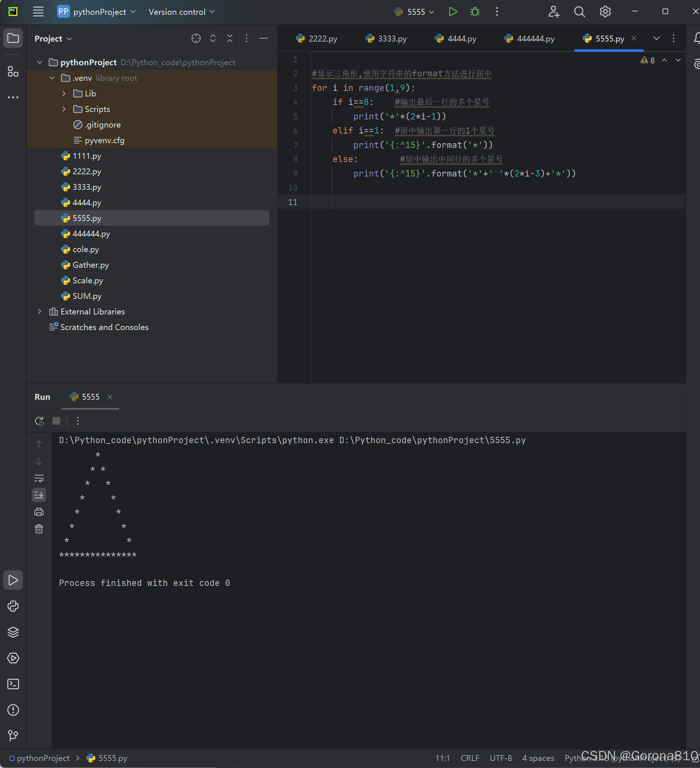Screen dimensions: 700x768
Task: Open the Structure tool window icon
Action: tap(13, 71)
